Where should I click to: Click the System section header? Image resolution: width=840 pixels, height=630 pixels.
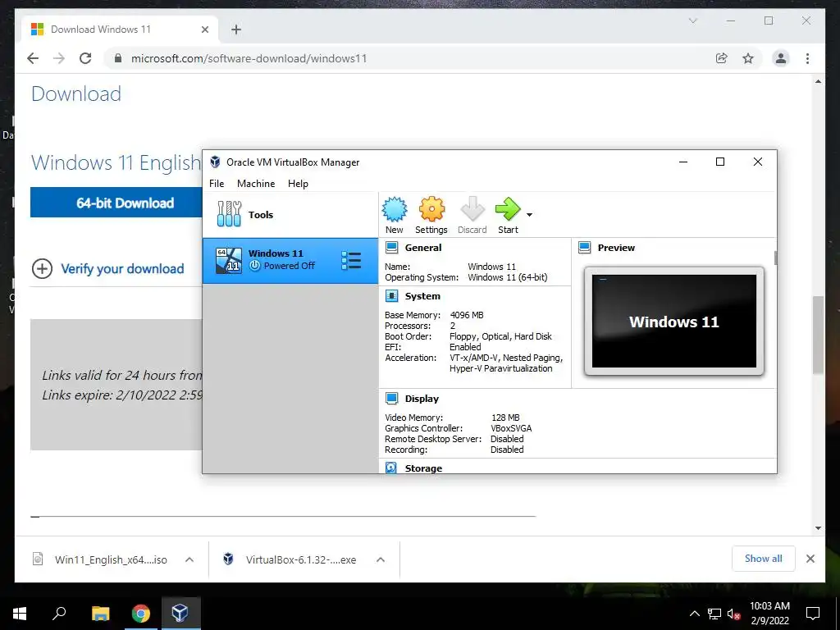click(422, 295)
